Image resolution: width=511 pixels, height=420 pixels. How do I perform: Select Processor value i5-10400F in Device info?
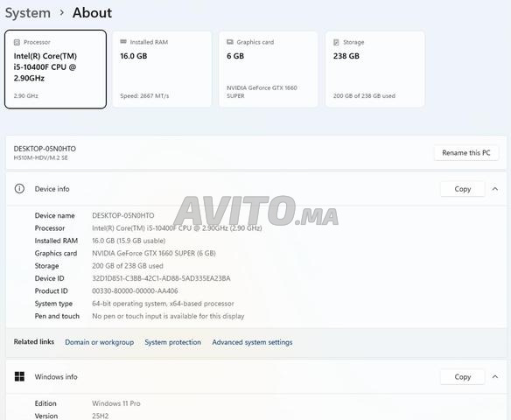[177, 228]
